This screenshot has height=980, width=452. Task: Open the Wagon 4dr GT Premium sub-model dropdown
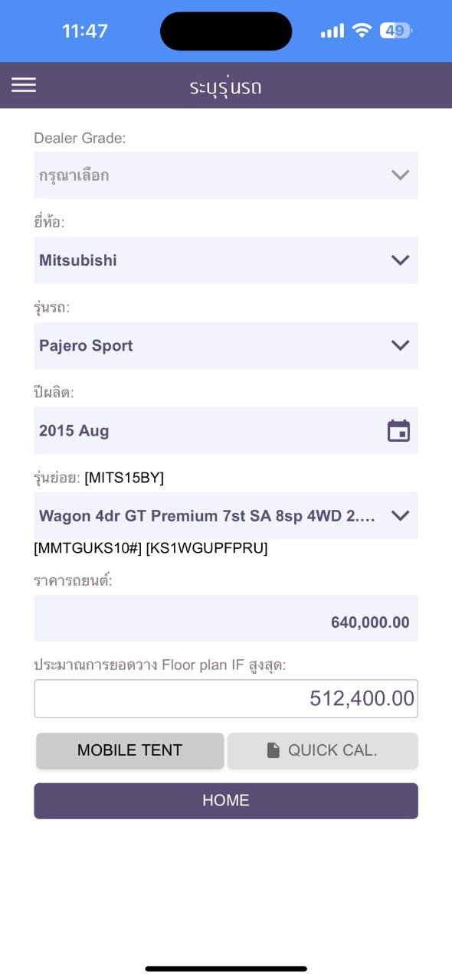pyautogui.click(x=226, y=516)
